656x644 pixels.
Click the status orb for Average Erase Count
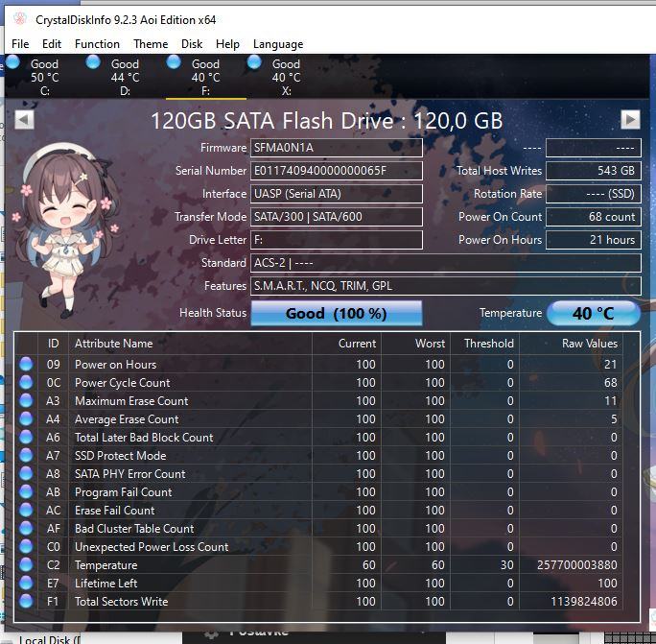26,418
